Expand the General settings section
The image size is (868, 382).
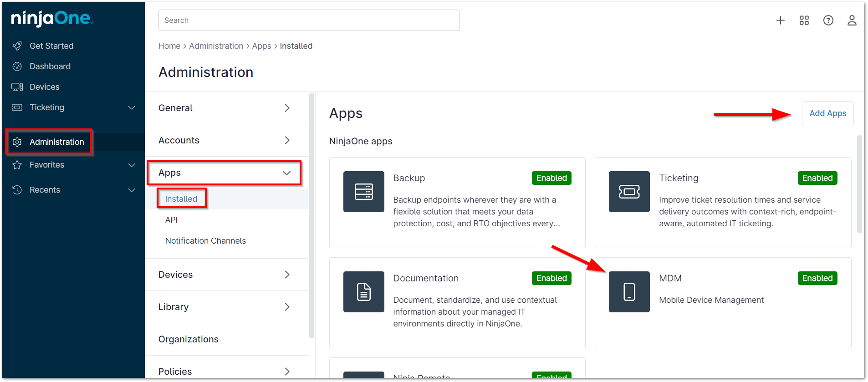(x=286, y=108)
